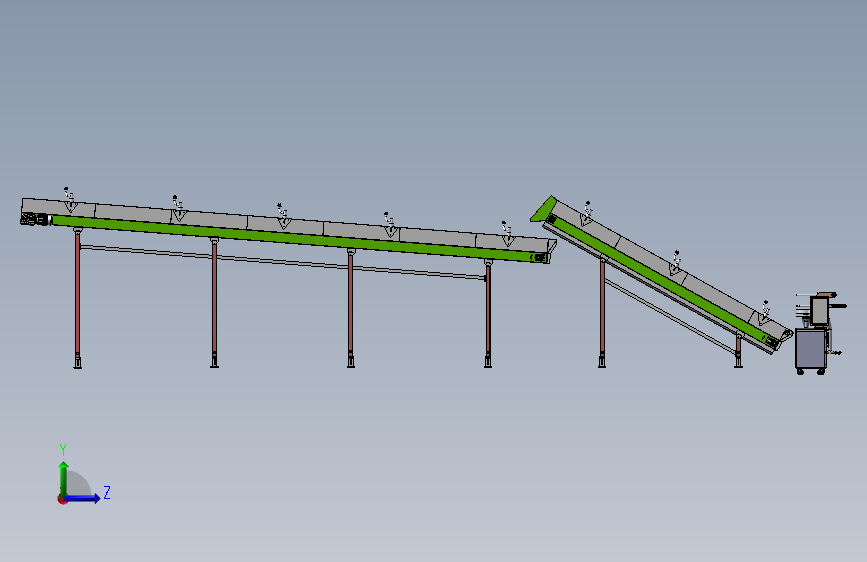Select the horizontal brace between long conveyor legs
867x562 pixels.
click(x=282, y=262)
